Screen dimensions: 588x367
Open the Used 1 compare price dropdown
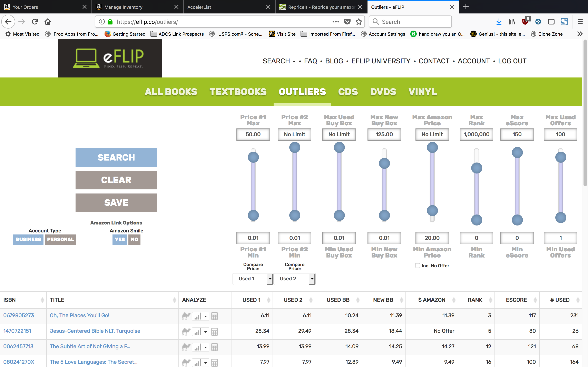(253, 279)
